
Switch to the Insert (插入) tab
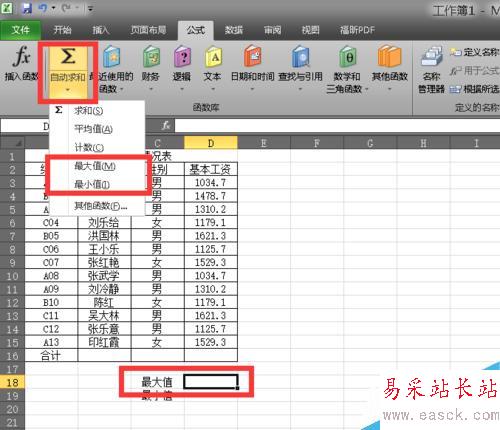tap(101, 30)
